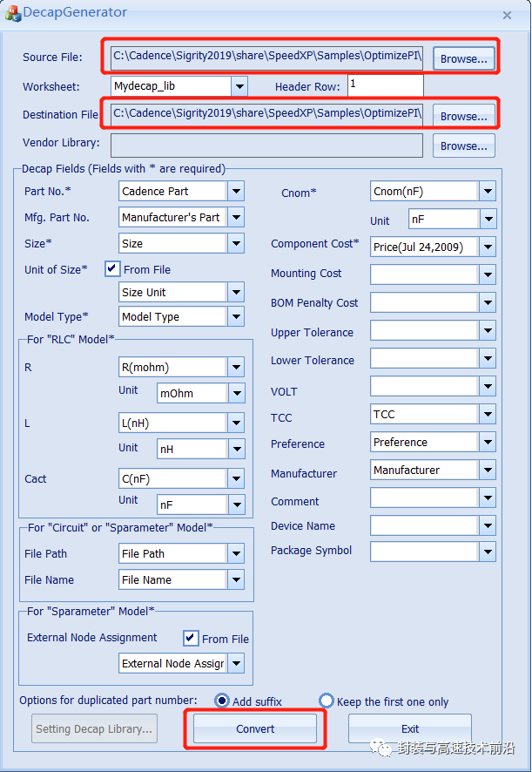
Task: Expand the Size field dropdown
Action: point(236,243)
